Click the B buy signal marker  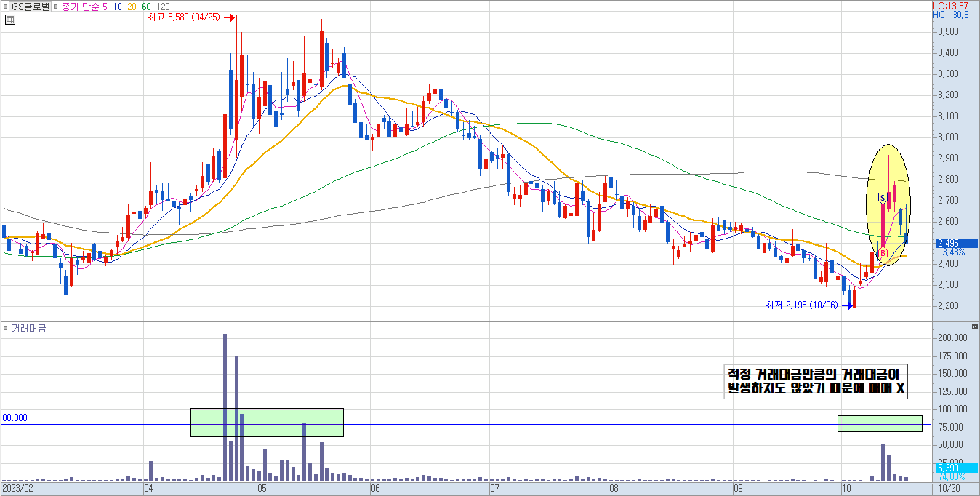[882, 254]
